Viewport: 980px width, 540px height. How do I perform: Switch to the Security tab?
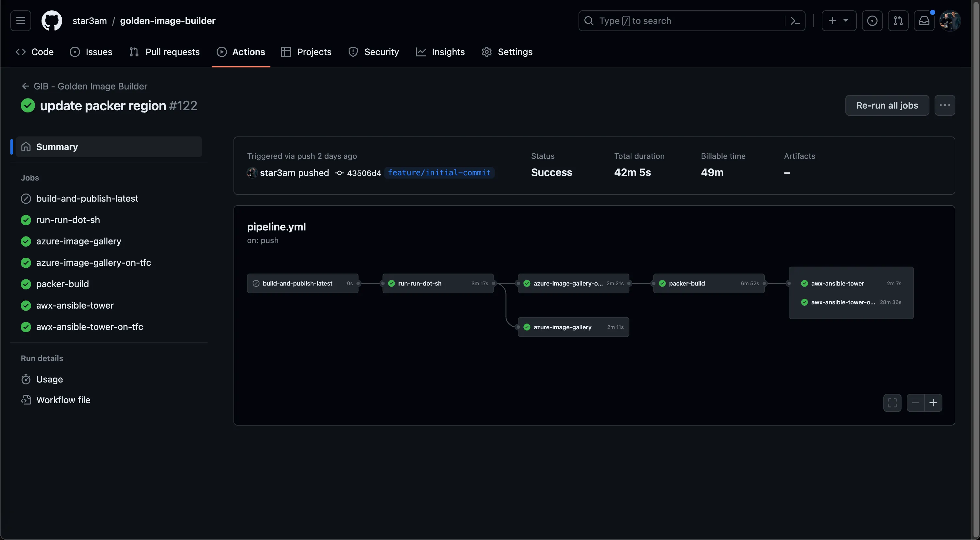coord(374,52)
